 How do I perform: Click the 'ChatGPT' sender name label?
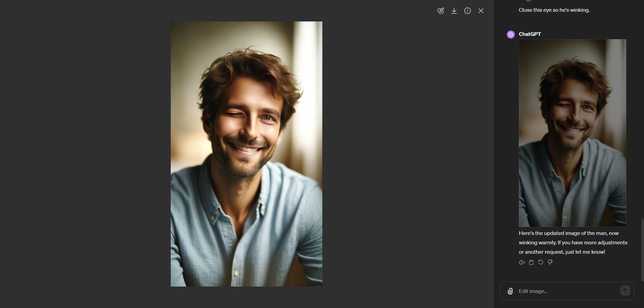pos(530,34)
